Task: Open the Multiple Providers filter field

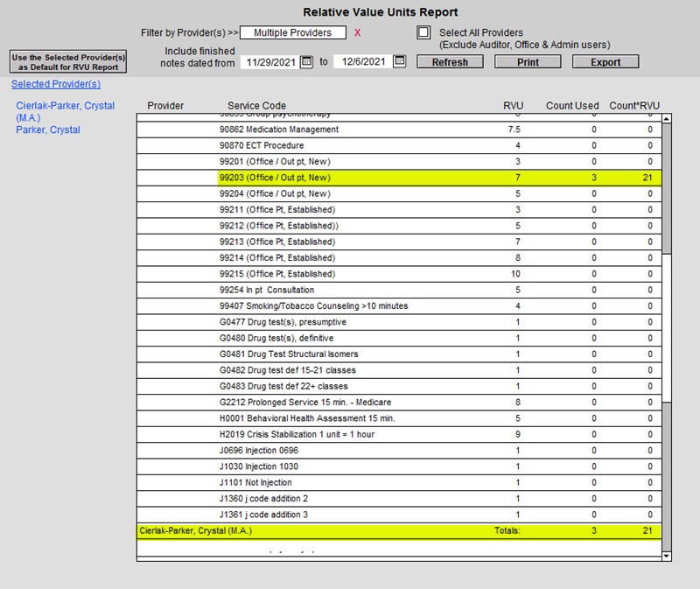Action: (x=292, y=33)
